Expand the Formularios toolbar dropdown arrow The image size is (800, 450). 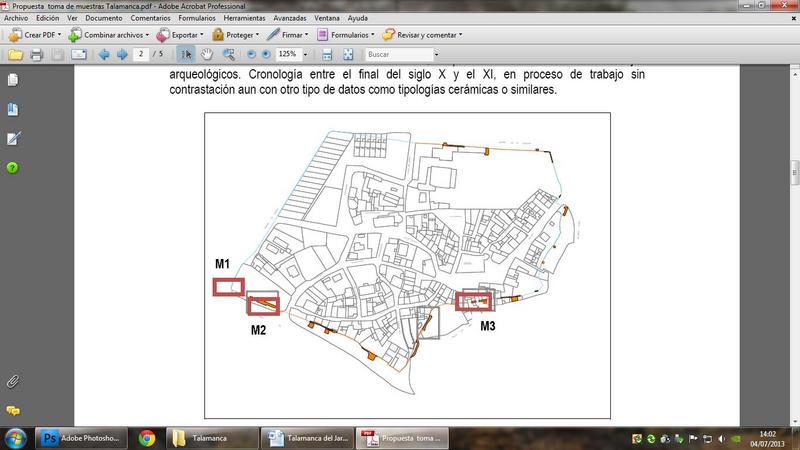tap(372, 35)
